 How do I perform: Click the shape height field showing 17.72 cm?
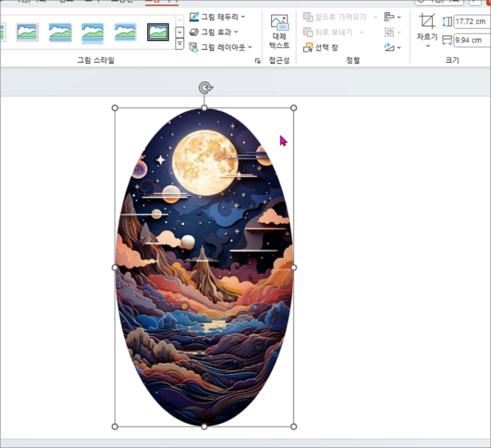pos(472,22)
